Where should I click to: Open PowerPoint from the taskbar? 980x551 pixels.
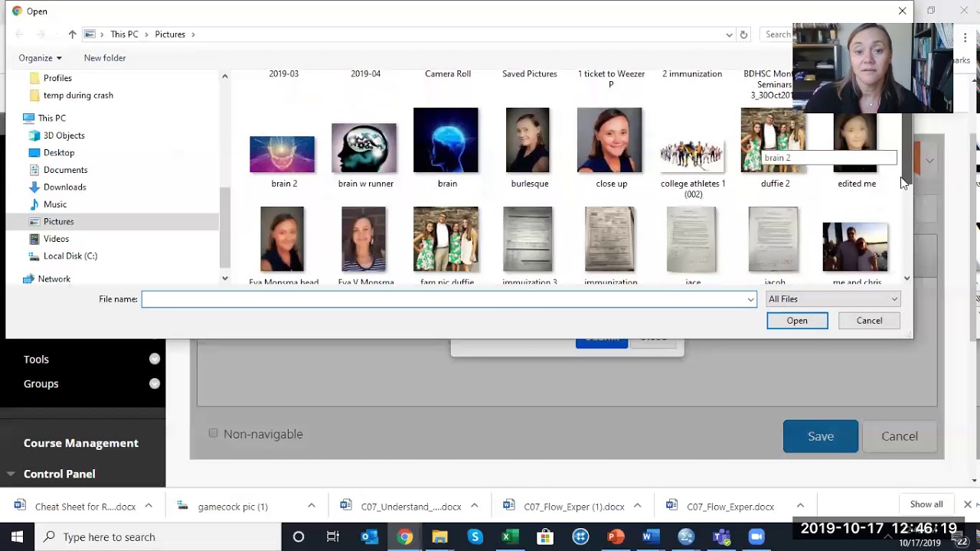click(615, 537)
